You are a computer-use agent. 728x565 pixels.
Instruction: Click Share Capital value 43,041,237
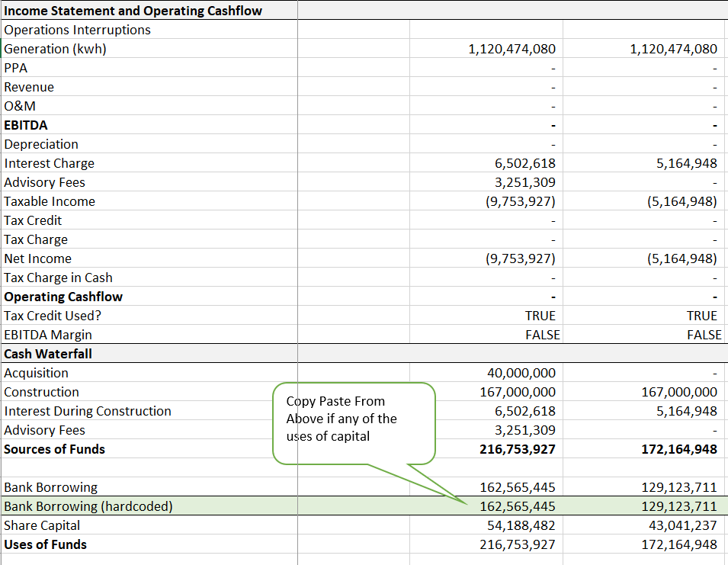(682, 525)
